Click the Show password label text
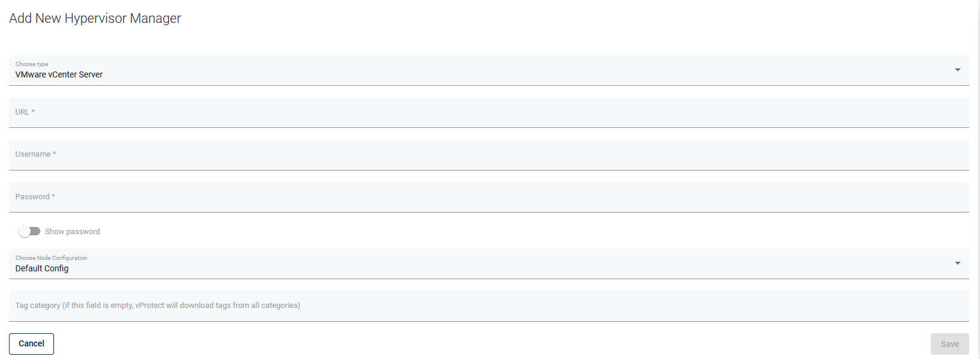Image resolution: width=980 pixels, height=359 pixels. click(x=72, y=232)
